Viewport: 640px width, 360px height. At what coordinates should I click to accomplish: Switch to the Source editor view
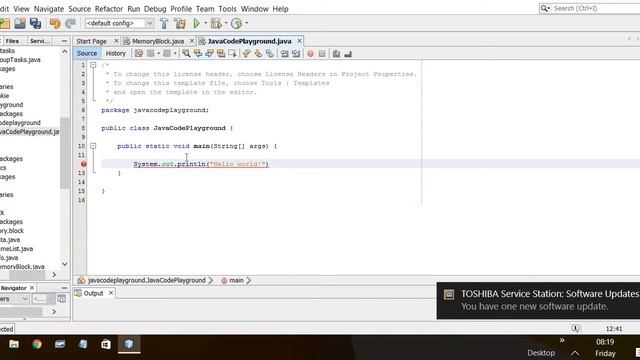pyautogui.click(x=87, y=53)
